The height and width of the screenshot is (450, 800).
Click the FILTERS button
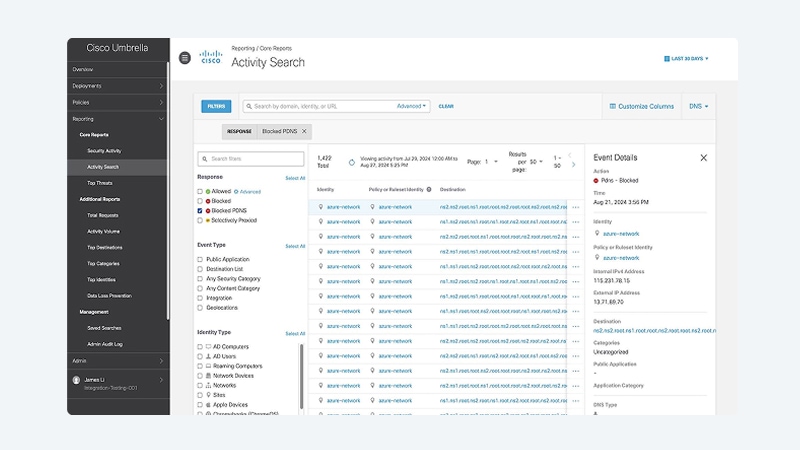coord(216,106)
